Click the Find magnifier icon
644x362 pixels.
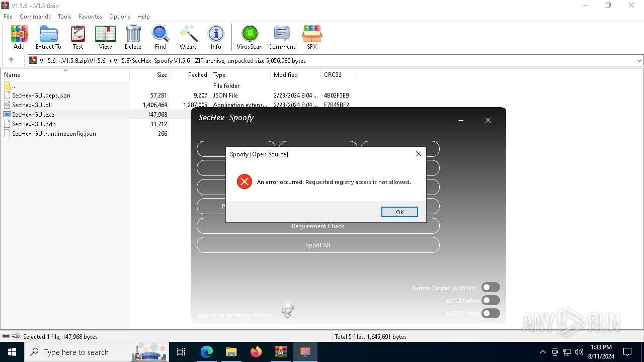160,38
